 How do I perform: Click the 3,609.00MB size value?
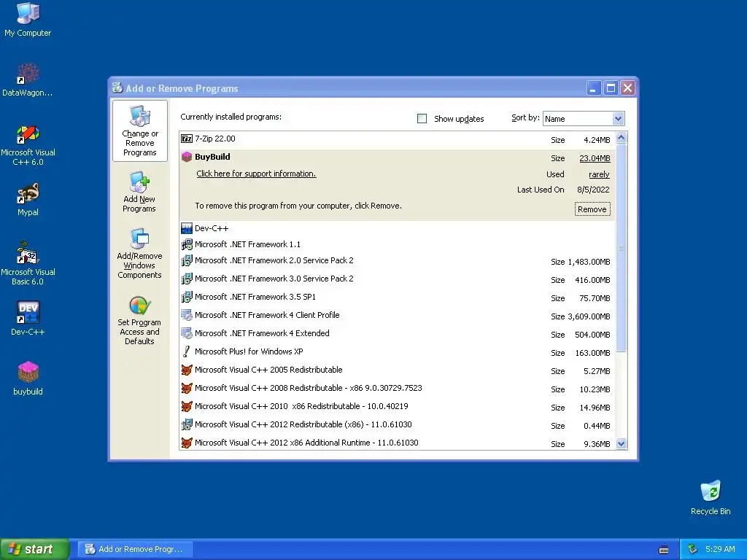[x=589, y=316]
